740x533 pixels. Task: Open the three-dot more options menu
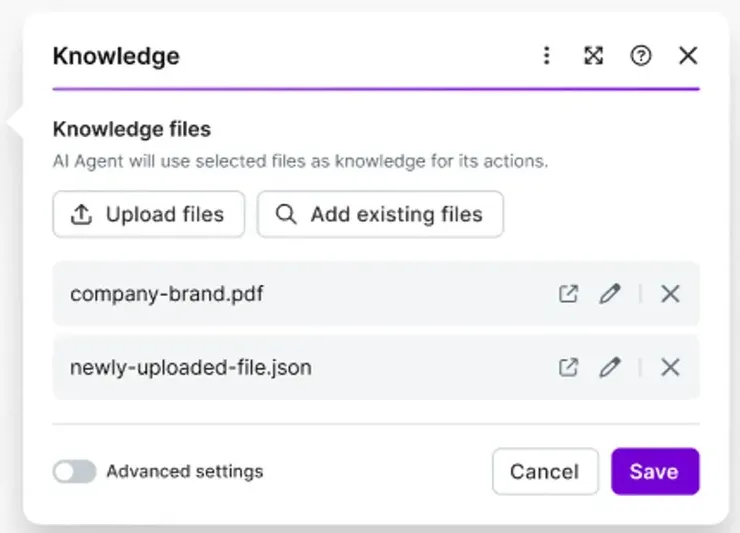(546, 56)
